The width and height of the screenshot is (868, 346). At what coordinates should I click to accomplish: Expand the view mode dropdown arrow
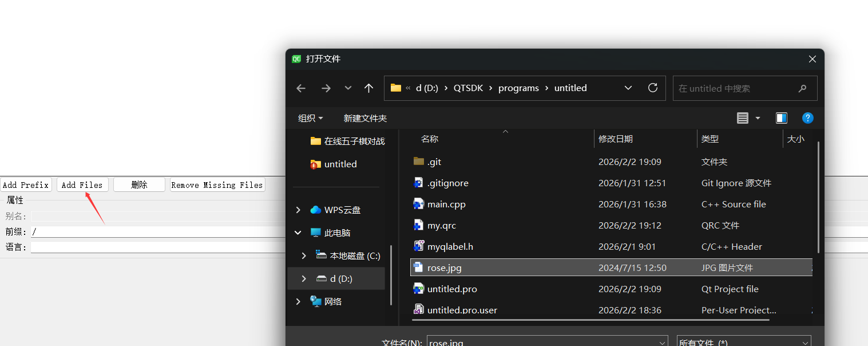coord(758,118)
